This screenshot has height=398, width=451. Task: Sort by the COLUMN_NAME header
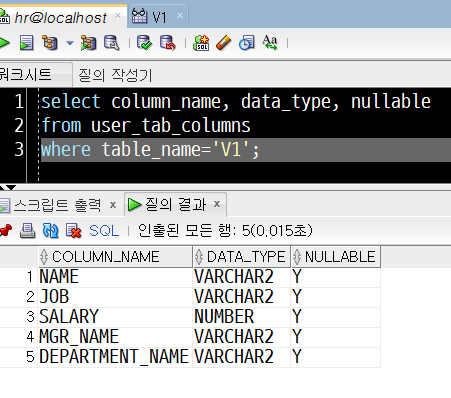point(115,257)
